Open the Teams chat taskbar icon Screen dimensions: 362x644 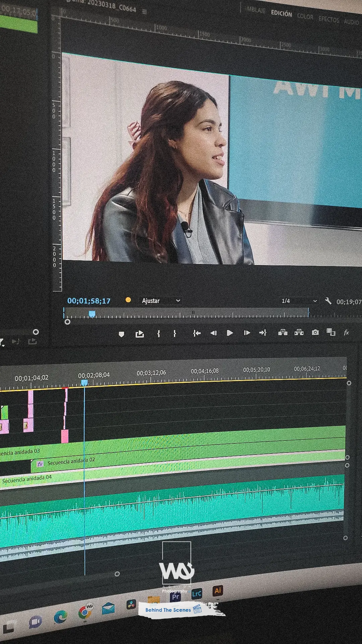pyautogui.click(x=36, y=622)
